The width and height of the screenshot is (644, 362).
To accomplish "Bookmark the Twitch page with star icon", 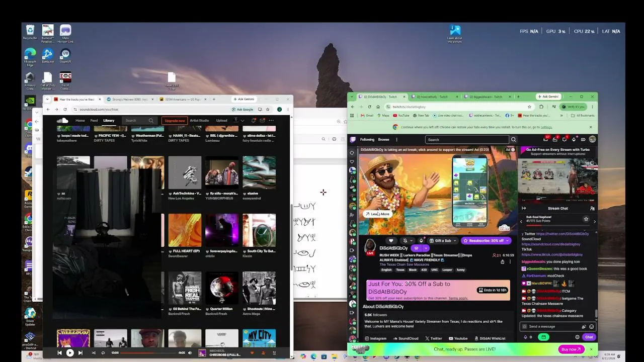I will point(529,107).
